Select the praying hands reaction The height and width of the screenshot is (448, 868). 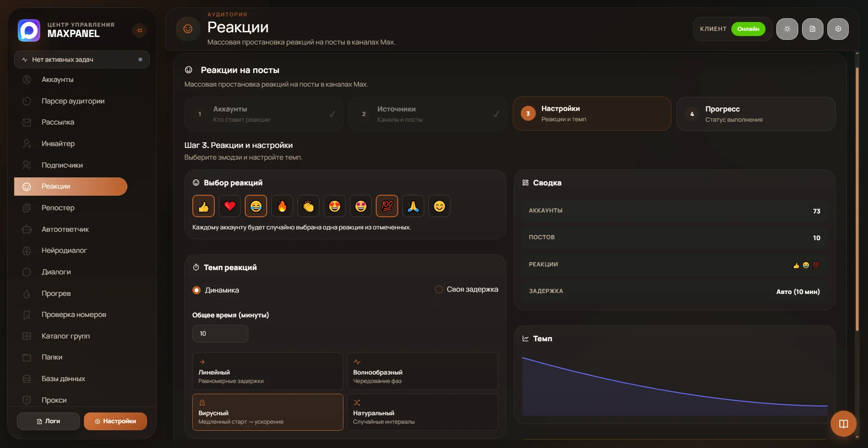(413, 206)
